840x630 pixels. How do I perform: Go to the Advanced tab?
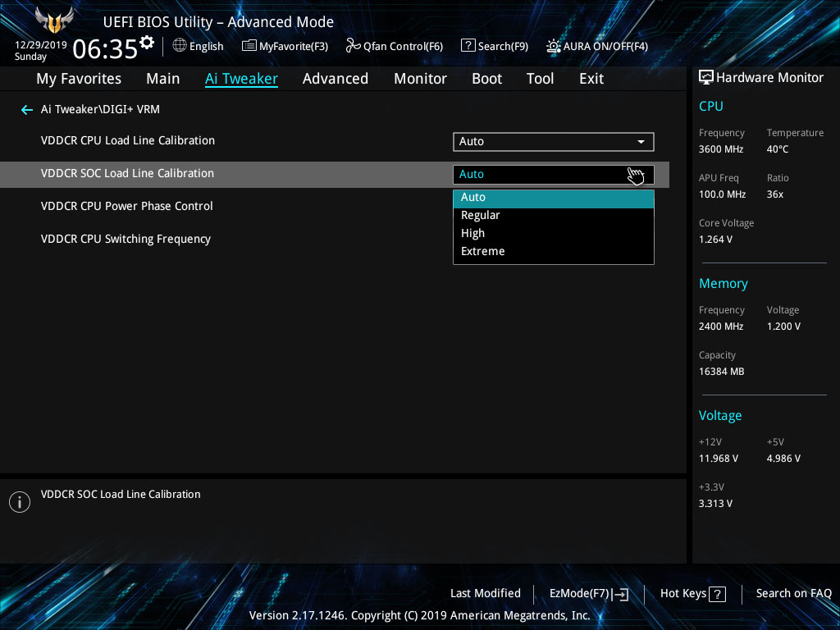(336, 79)
